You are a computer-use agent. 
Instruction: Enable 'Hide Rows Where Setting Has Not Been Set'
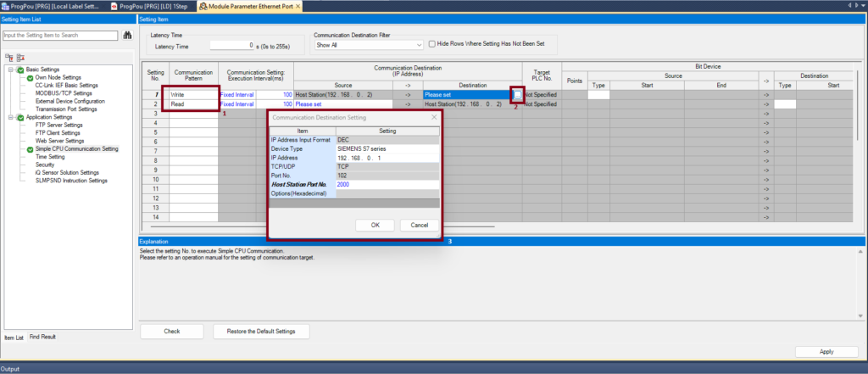432,43
